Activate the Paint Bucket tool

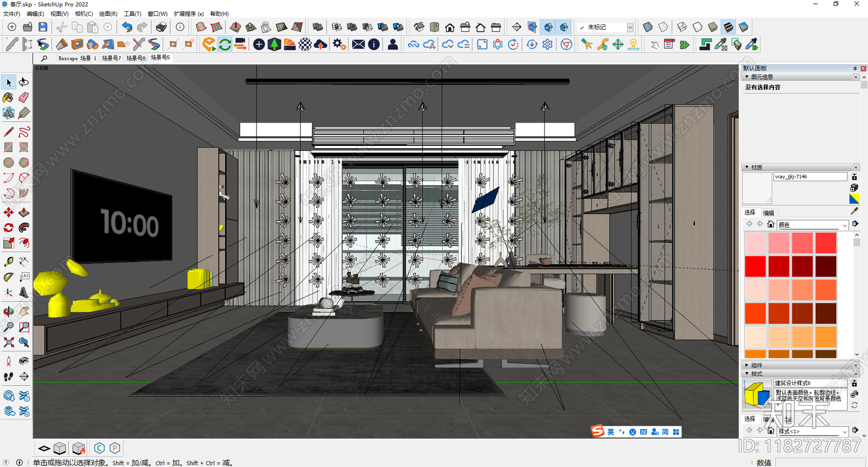point(9,98)
